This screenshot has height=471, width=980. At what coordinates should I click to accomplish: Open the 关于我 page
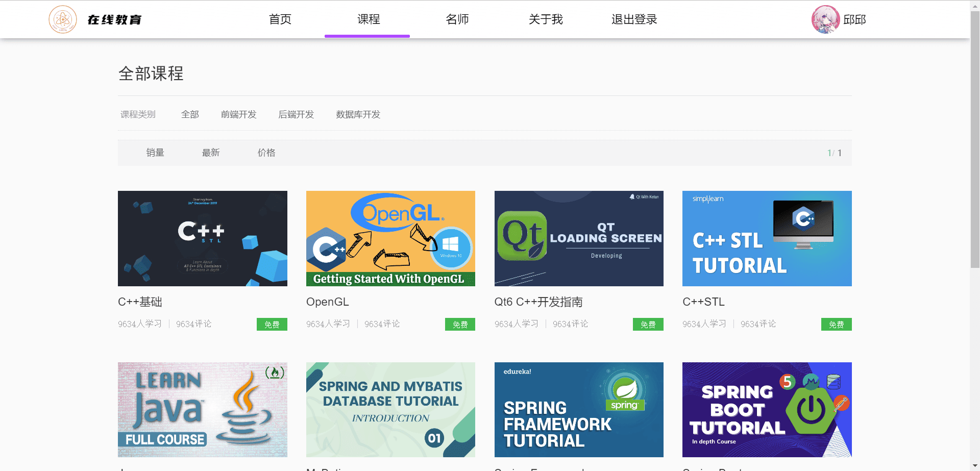pyautogui.click(x=546, y=19)
